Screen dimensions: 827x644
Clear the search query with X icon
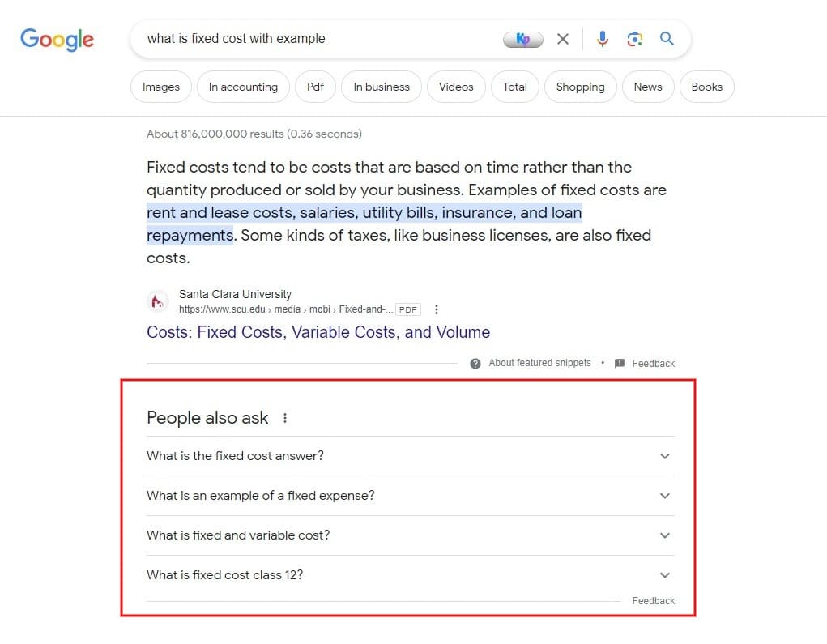coord(563,39)
